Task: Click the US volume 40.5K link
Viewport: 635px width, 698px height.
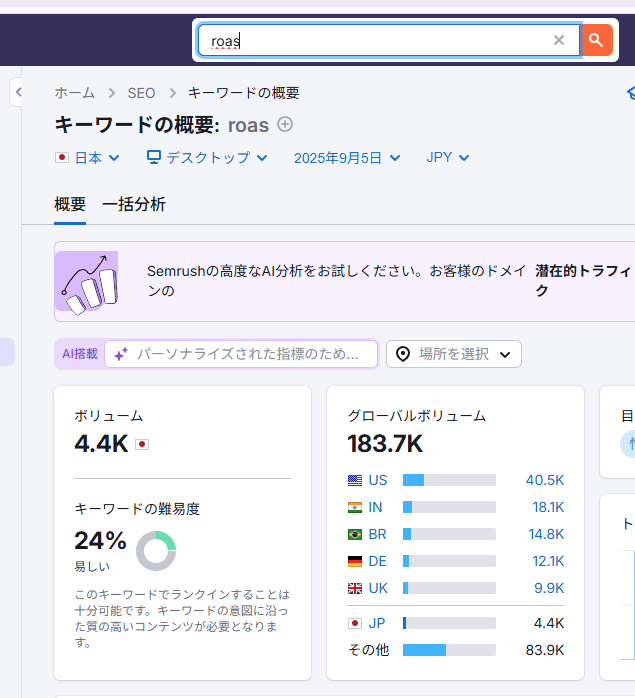Action: [x=544, y=480]
